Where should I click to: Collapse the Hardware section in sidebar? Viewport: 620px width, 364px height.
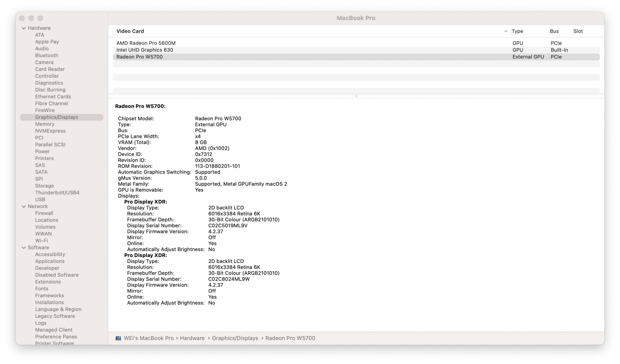(24, 28)
